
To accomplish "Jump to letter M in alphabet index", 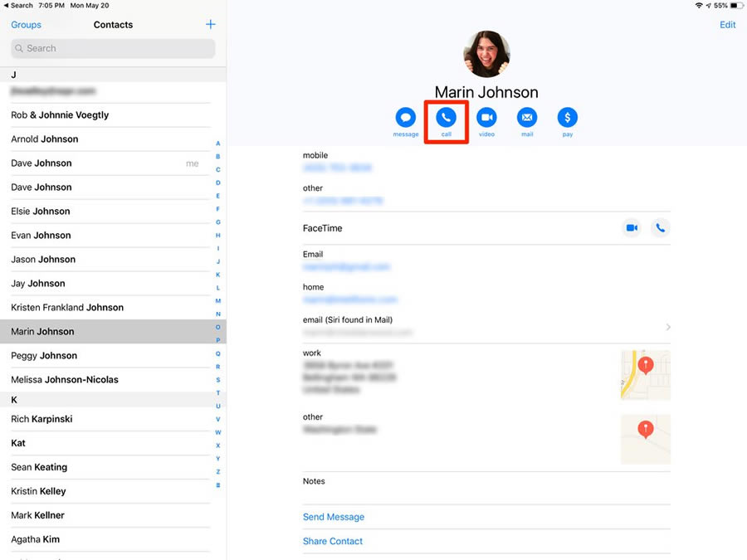I will [218, 301].
